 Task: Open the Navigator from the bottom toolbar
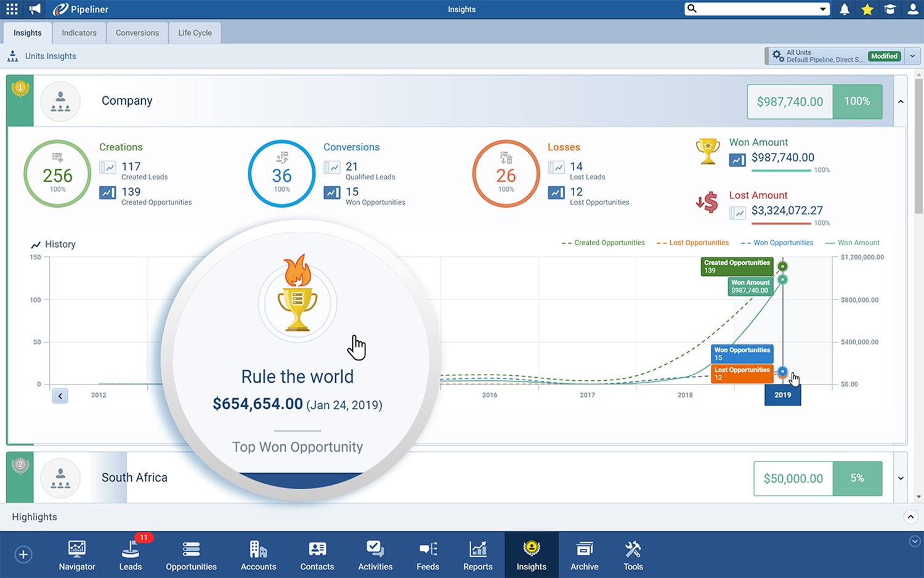(76, 555)
